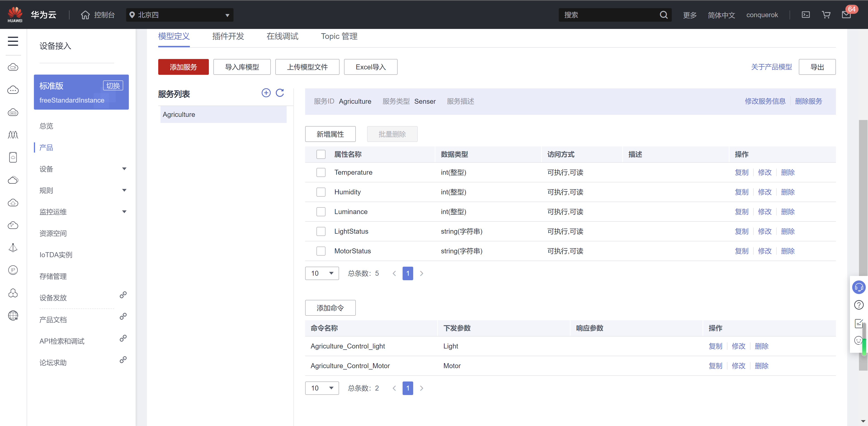Open the shopping cart icon

click(826, 15)
